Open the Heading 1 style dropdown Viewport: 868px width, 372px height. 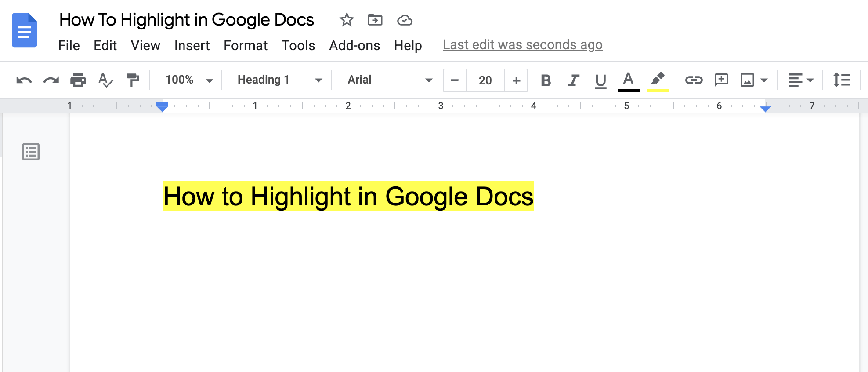[x=280, y=80]
